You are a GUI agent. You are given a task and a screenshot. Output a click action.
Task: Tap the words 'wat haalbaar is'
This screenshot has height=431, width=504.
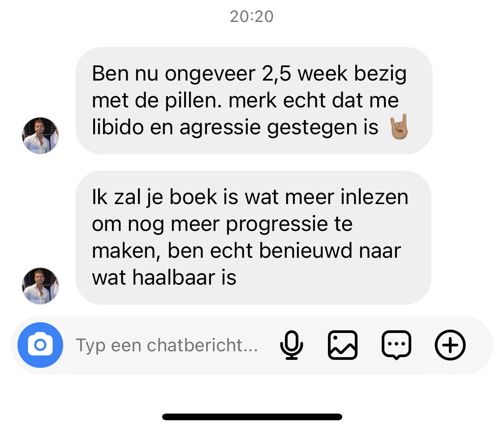(x=164, y=277)
